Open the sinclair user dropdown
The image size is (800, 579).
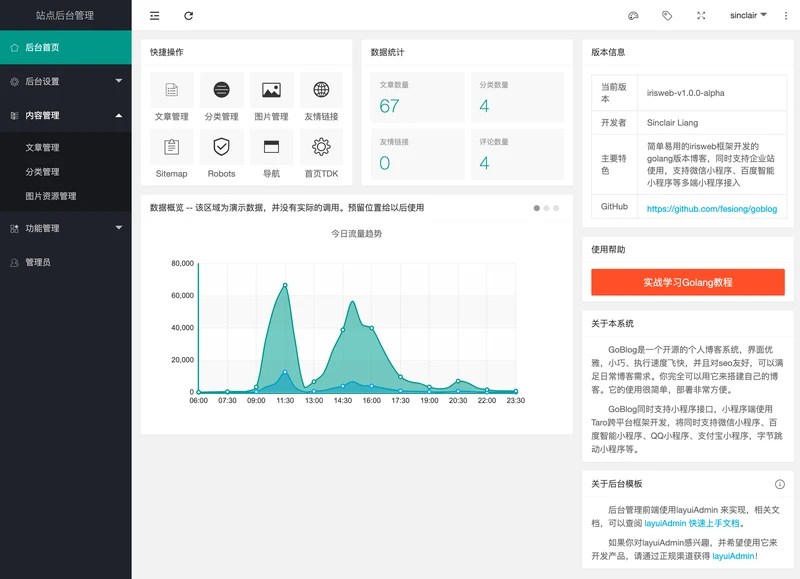coord(748,16)
